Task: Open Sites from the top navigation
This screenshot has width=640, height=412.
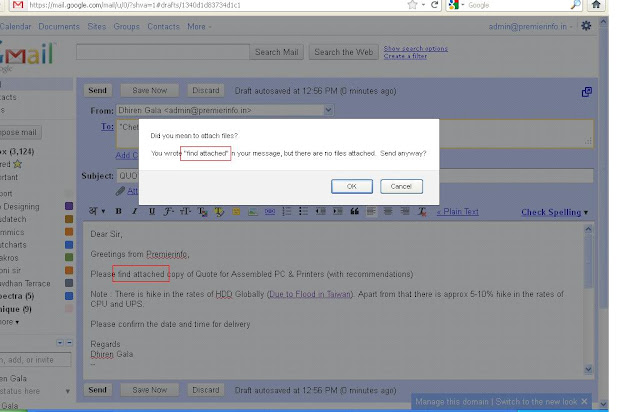Action: pyautogui.click(x=97, y=27)
